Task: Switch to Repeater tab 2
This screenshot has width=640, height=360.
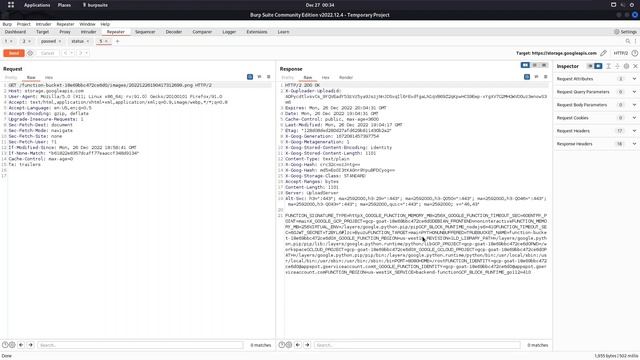Action: (24, 41)
